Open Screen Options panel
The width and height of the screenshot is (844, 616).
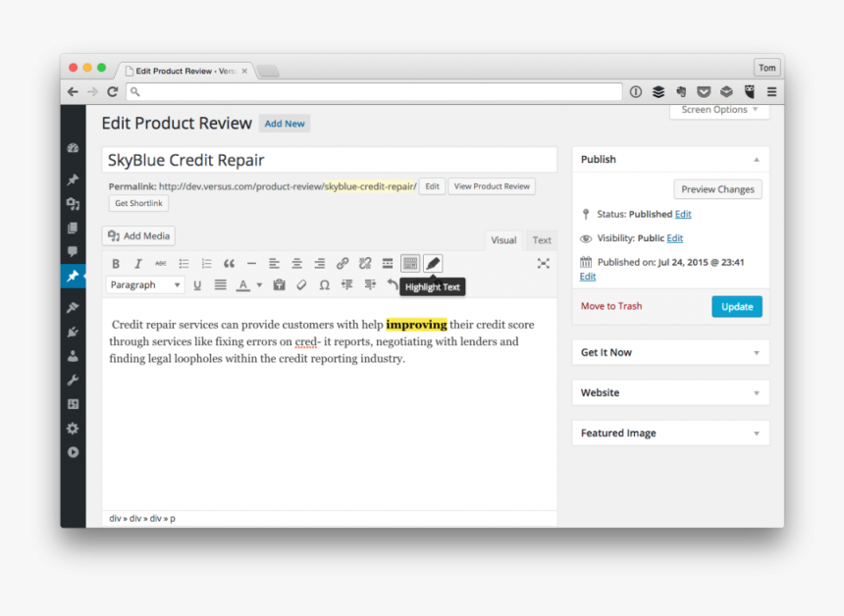click(x=719, y=110)
